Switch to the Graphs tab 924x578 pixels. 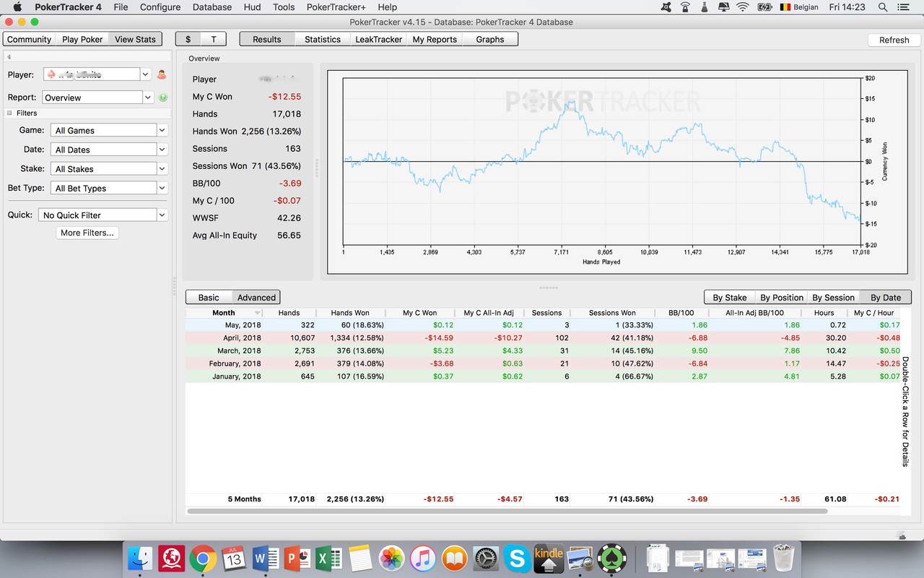tap(490, 39)
